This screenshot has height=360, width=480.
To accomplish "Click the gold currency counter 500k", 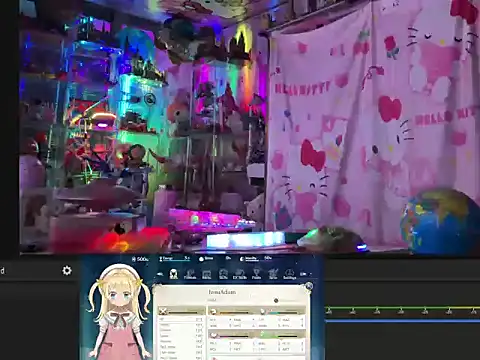I will (140, 259).
